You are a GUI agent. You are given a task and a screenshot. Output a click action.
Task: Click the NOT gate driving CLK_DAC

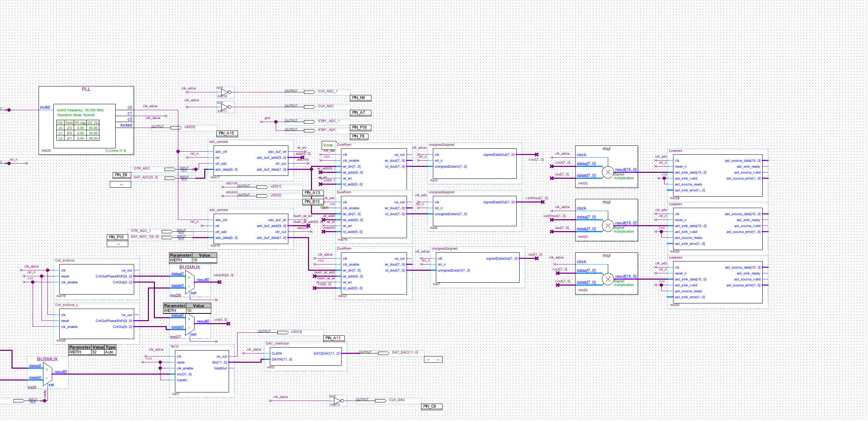click(x=337, y=401)
